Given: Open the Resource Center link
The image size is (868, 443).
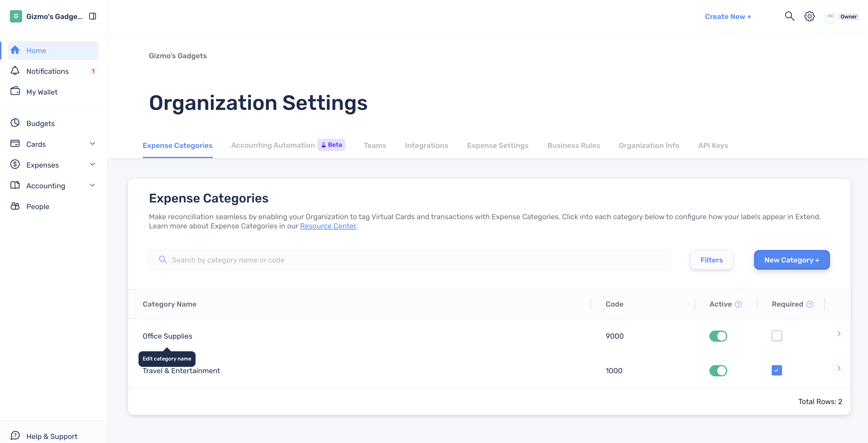Looking at the screenshot, I should (328, 226).
